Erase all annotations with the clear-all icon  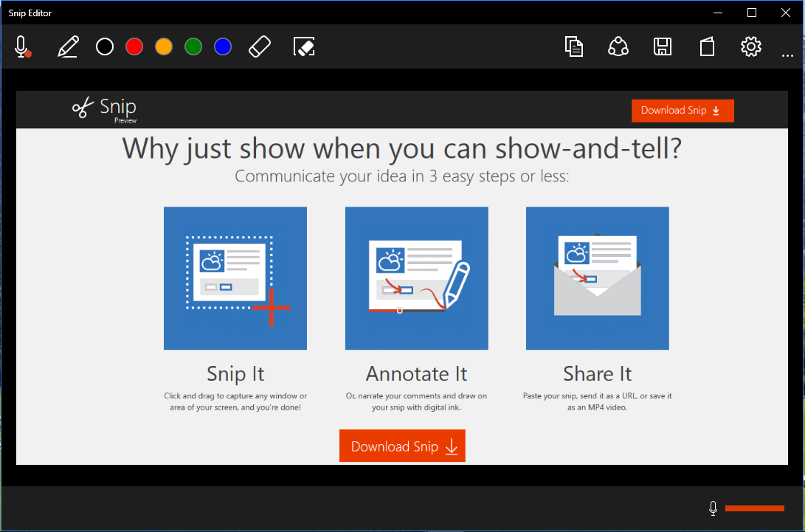click(304, 46)
